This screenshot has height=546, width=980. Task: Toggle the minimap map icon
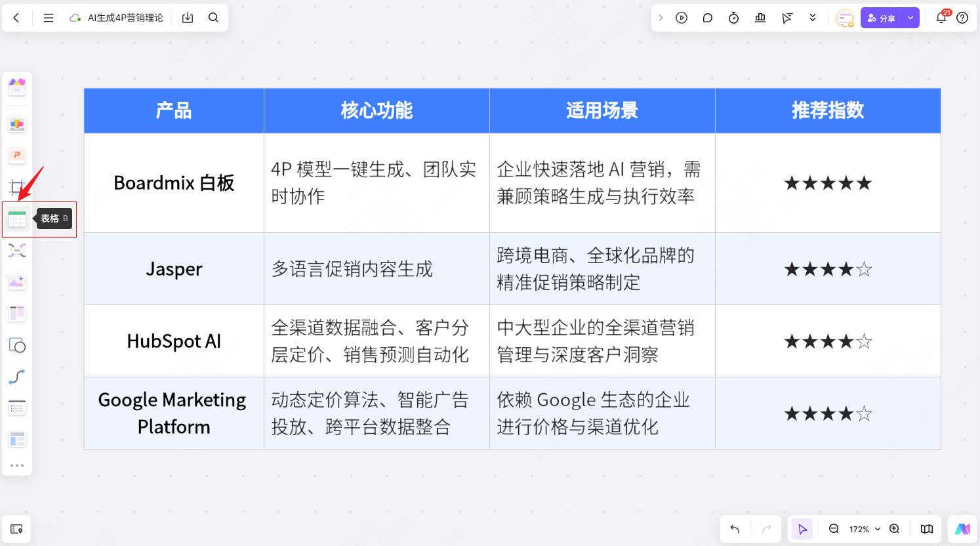coord(927,529)
